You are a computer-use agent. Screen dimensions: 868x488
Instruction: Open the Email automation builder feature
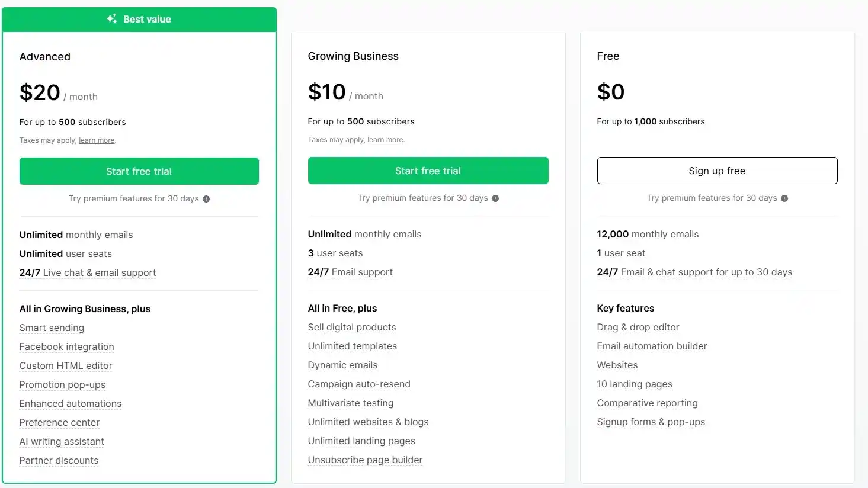[x=652, y=346]
